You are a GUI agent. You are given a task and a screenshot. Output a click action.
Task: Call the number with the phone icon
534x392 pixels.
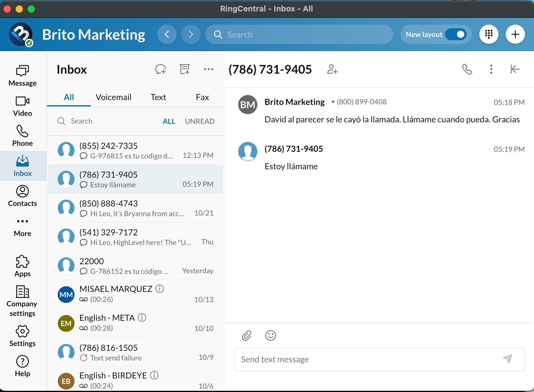pyautogui.click(x=467, y=69)
